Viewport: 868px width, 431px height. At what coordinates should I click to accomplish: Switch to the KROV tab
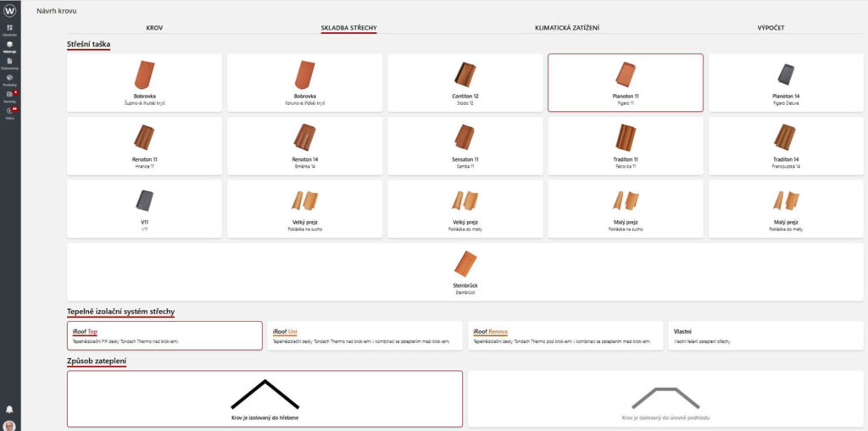(154, 28)
